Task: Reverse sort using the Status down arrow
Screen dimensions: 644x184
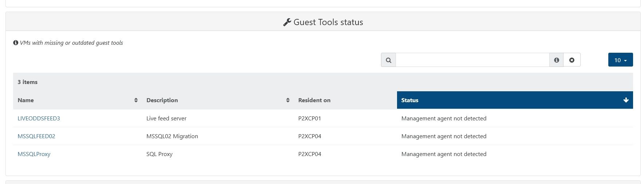Action: click(626, 100)
